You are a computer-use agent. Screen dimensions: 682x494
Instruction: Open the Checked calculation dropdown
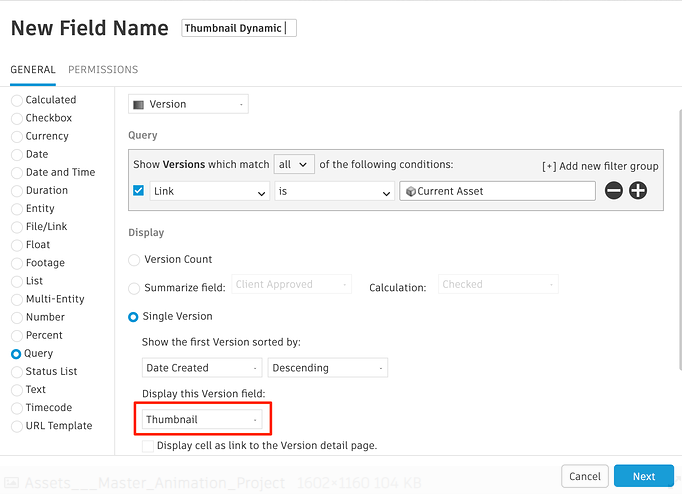click(498, 284)
